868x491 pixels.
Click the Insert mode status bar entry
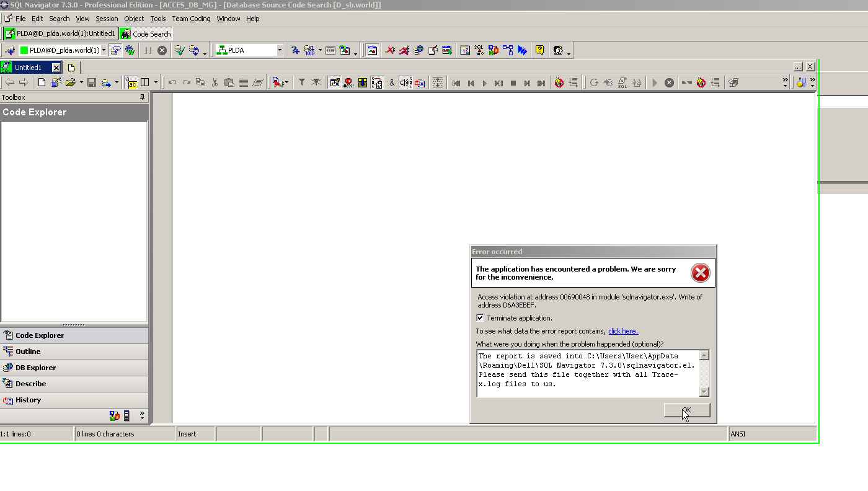point(195,434)
